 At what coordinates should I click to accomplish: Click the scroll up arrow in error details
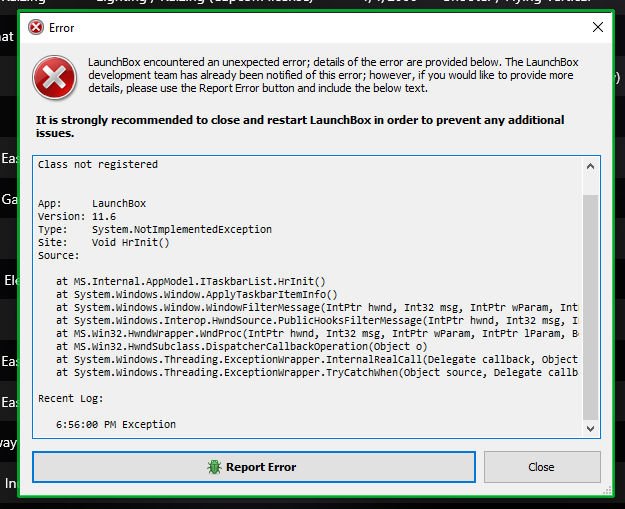coord(590,166)
